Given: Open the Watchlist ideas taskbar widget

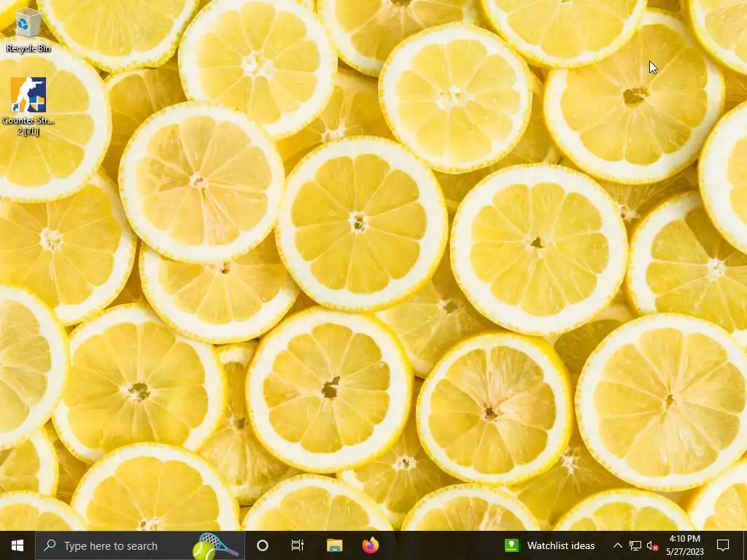Looking at the screenshot, I should pyautogui.click(x=550, y=545).
